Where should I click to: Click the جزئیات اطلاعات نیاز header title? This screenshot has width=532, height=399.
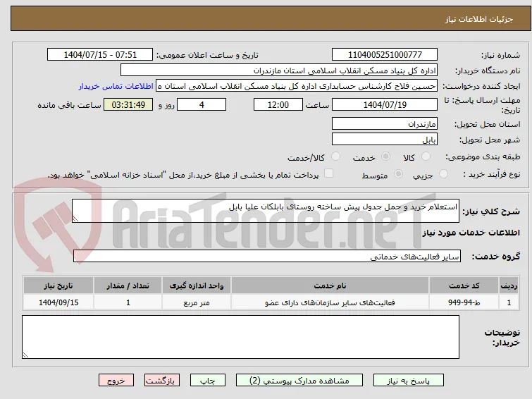(x=479, y=19)
